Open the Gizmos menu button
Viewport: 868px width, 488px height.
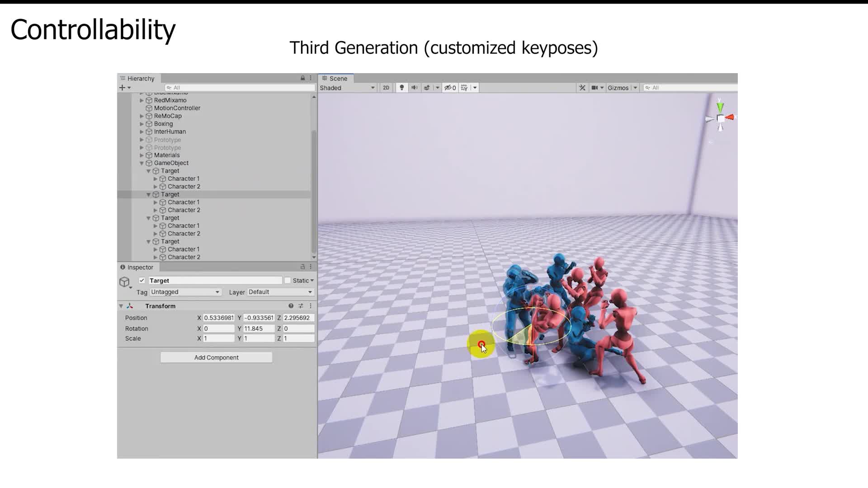(x=618, y=88)
